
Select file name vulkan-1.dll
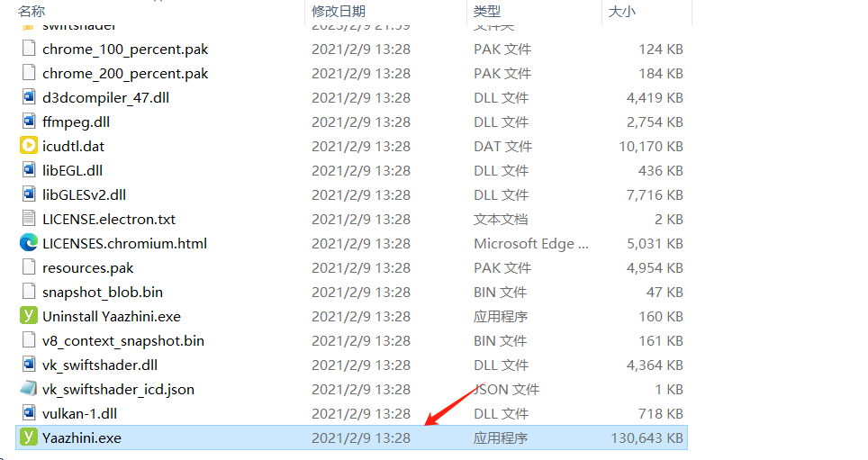(x=79, y=414)
